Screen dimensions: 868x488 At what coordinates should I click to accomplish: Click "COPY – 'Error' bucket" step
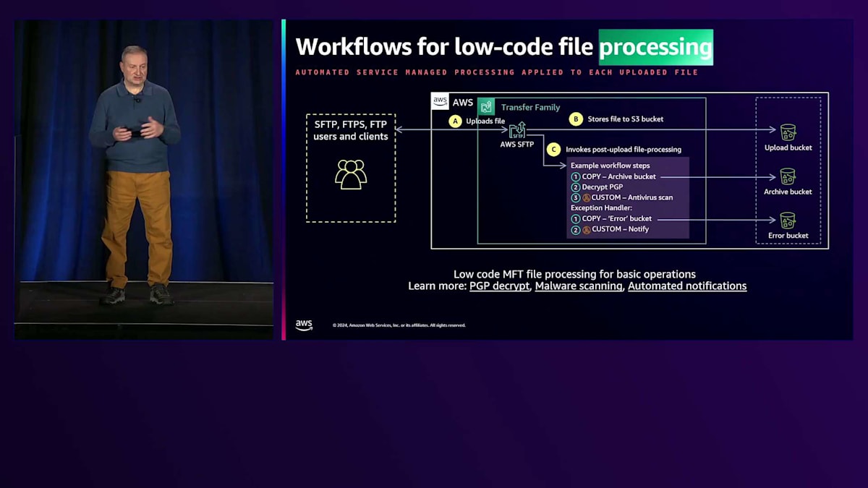[617, 218]
